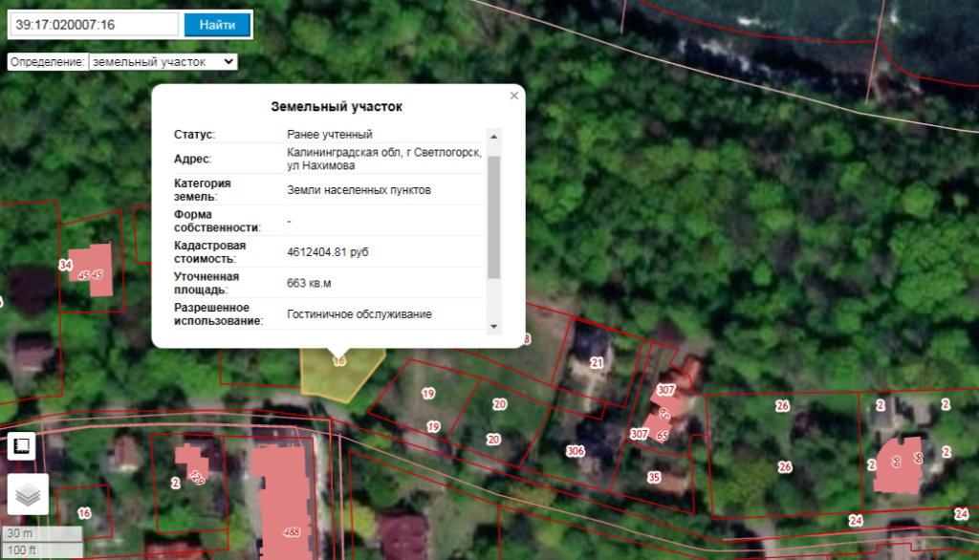This screenshot has width=979, height=560.
Task: Click the cadastral number search field
Action: click(x=95, y=25)
